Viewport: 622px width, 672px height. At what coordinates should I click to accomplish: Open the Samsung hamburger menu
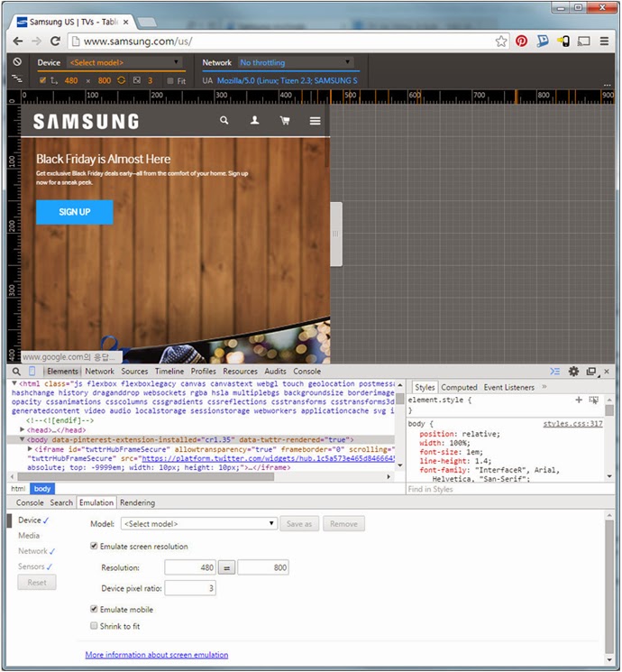pos(315,121)
